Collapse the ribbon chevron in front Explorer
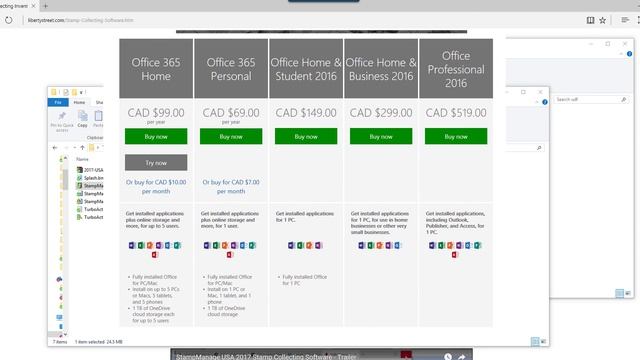Screen dimensions: 640x360 pyautogui.click(x=537, y=102)
